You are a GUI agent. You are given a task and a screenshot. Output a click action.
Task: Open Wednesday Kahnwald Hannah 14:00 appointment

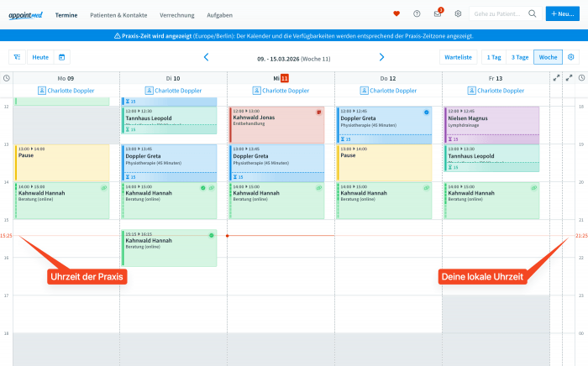pyautogui.click(x=276, y=201)
